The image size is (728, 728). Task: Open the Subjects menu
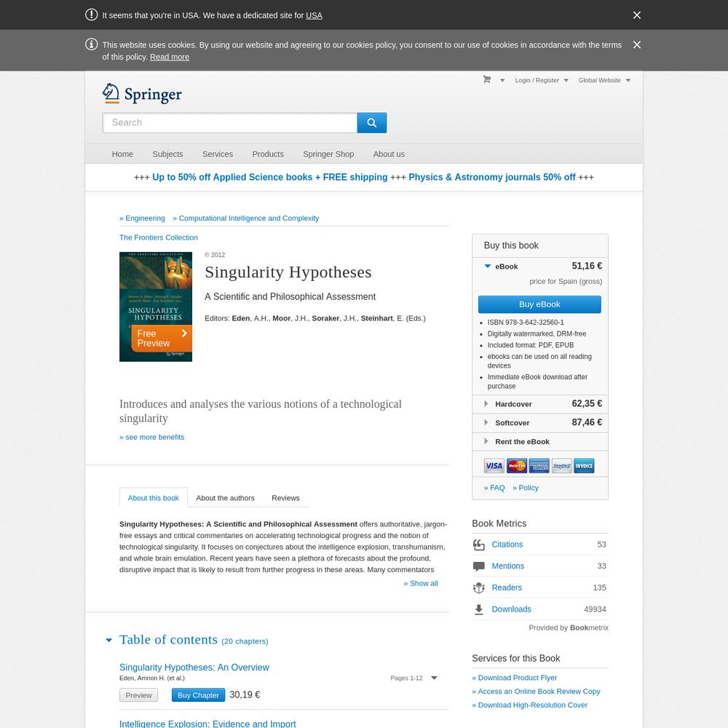[x=167, y=154]
